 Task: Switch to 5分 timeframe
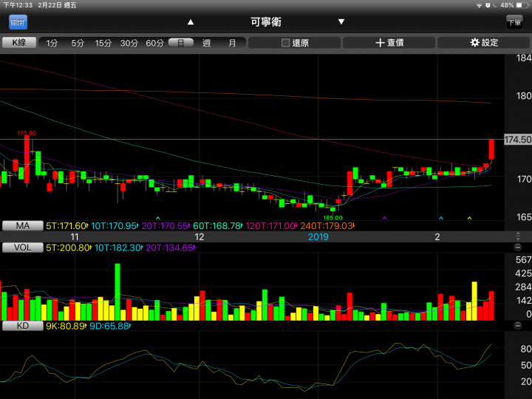pyautogui.click(x=78, y=43)
